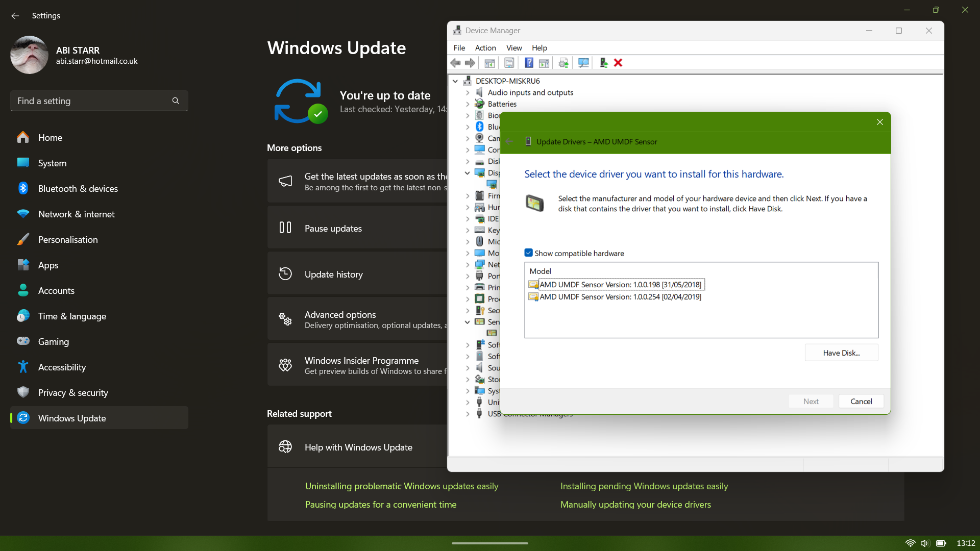The image size is (980, 551).
Task: Open the View menu in Device Manager
Action: click(513, 48)
